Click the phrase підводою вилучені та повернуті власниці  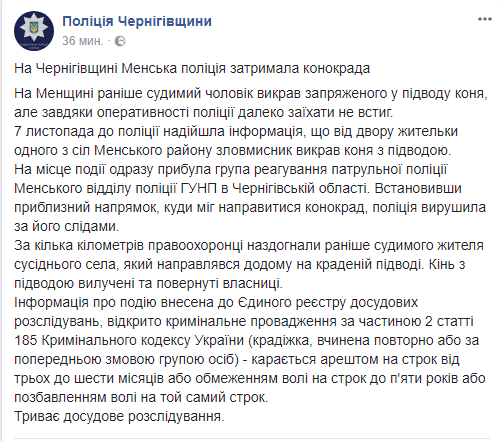(x=148, y=284)
